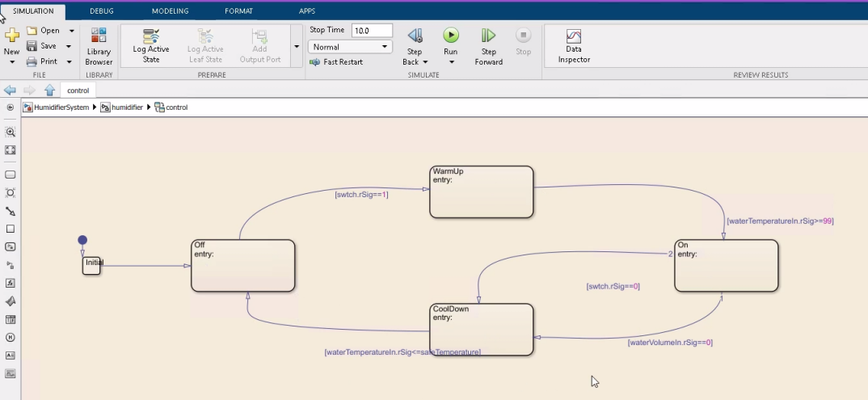
Task: Switch to the DEBUG ribbon tab
Action: (x=102, y=11)
